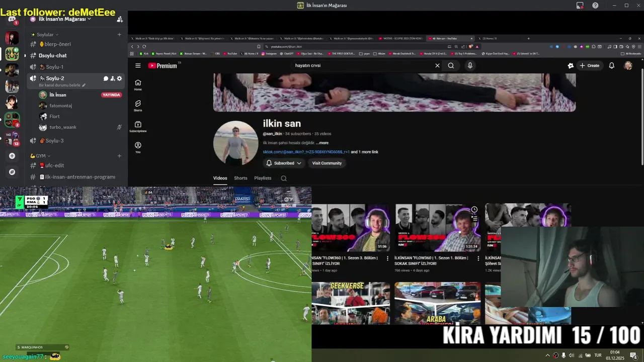Image resolution: width=644 pixels, height=362 pixels.
Task: Click user Flort in voice channel
Action: [x=54, y=116]
